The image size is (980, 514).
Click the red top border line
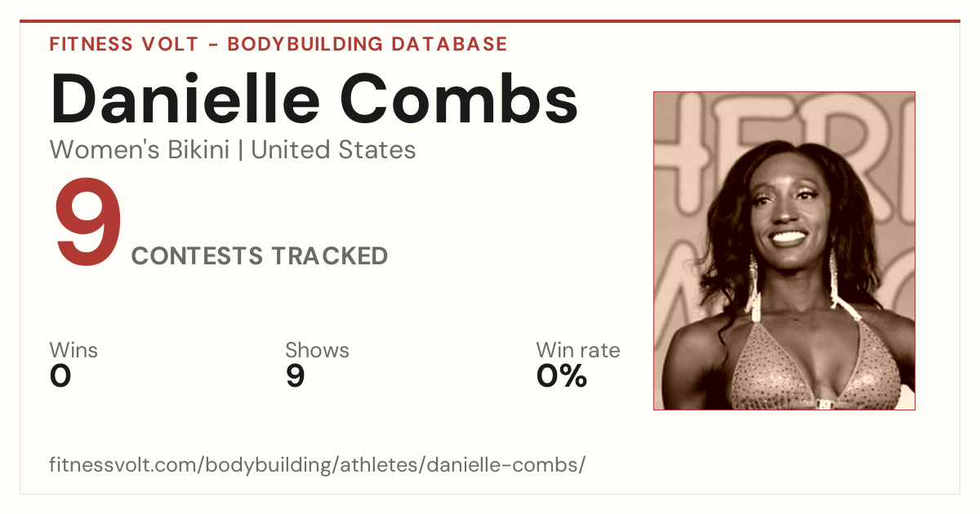[490, 21]
